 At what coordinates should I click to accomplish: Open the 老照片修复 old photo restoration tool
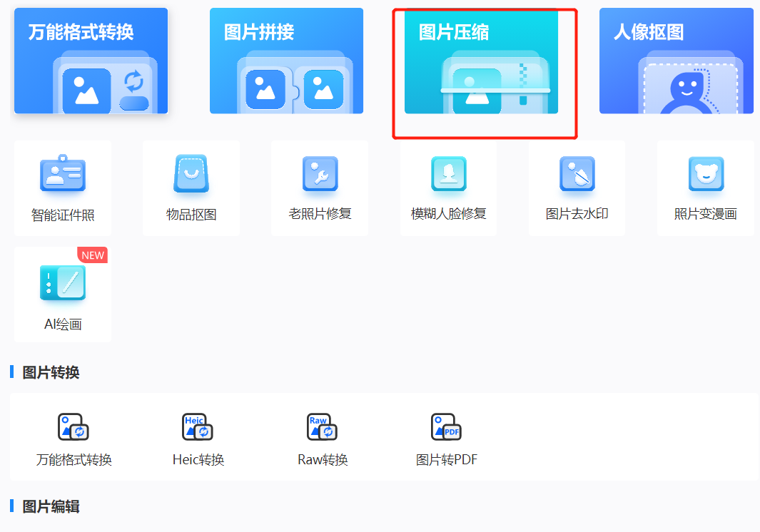pos(319,188)
